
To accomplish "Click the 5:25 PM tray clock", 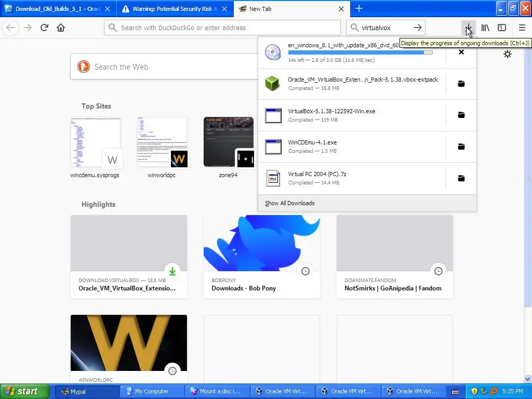I will pos(513,392).
